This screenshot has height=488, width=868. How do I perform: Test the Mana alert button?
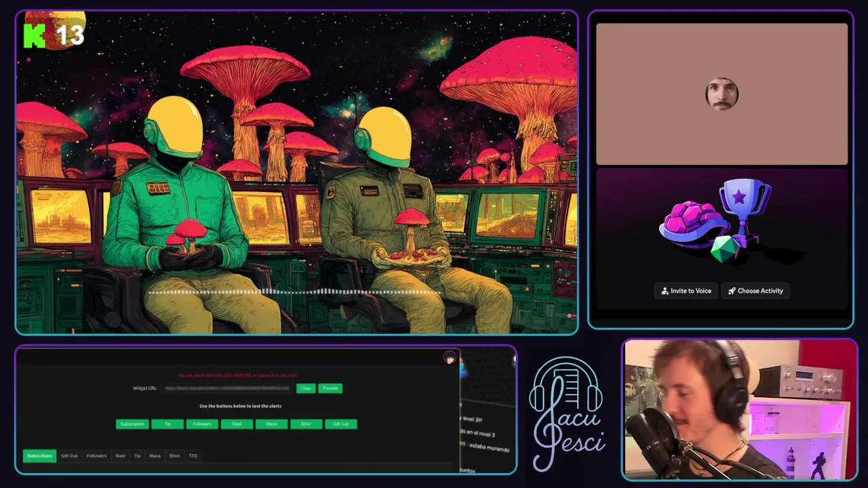click(x=271, y=424)
